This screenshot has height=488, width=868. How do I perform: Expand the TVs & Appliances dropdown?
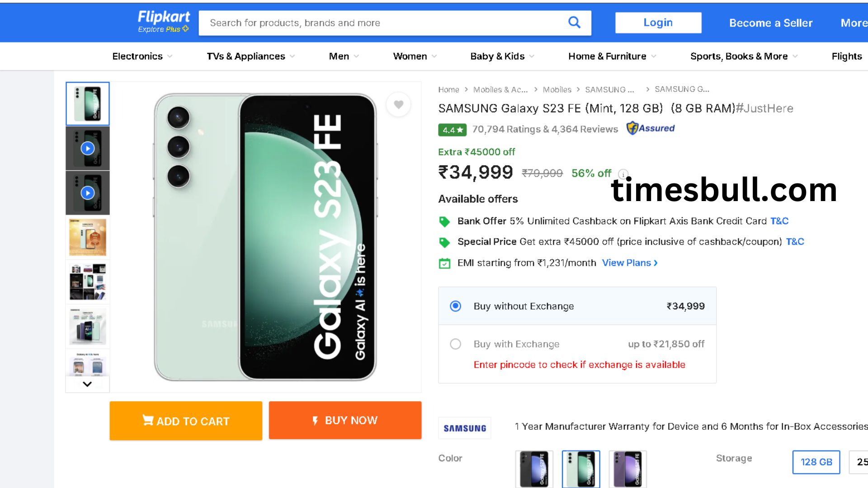coord(250,56)
